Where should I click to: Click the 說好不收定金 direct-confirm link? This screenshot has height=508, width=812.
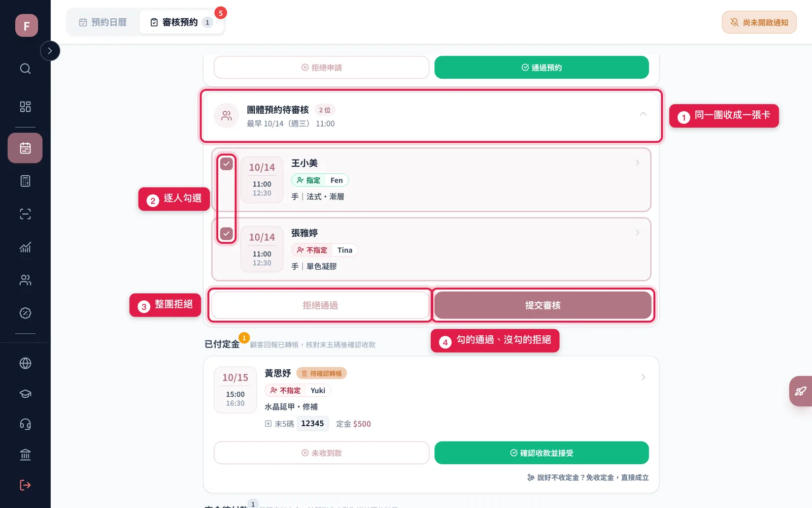tap(588, 478)
